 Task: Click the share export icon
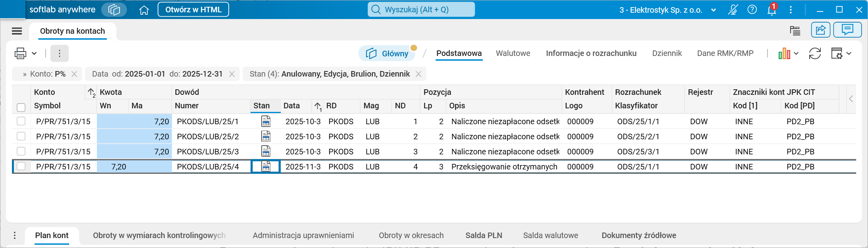pos(821,30)
